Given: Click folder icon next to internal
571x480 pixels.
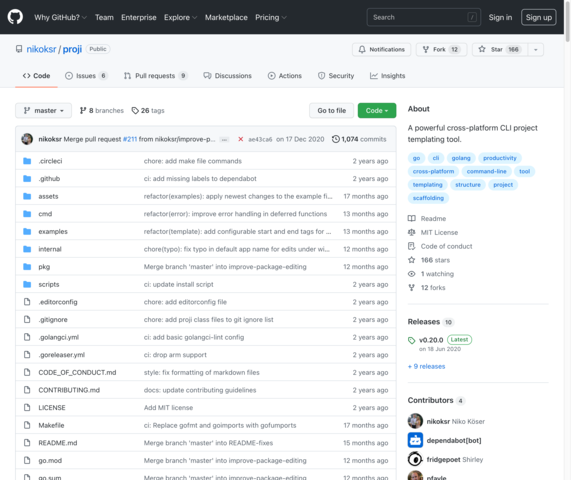Looking at the screenshot, I should (27, 249).
